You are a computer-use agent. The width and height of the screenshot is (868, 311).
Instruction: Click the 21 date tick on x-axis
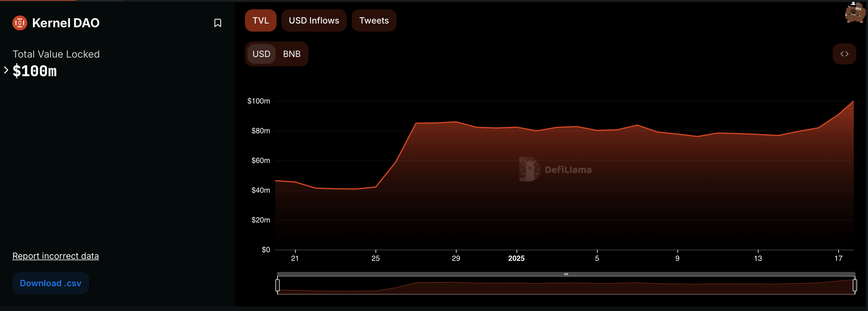(x=295, y=258)
